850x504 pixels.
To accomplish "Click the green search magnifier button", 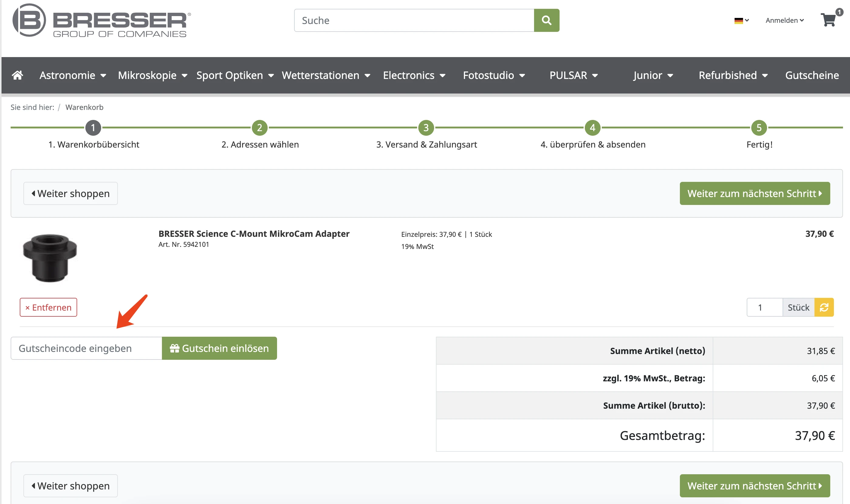I will tap(546, 20).
